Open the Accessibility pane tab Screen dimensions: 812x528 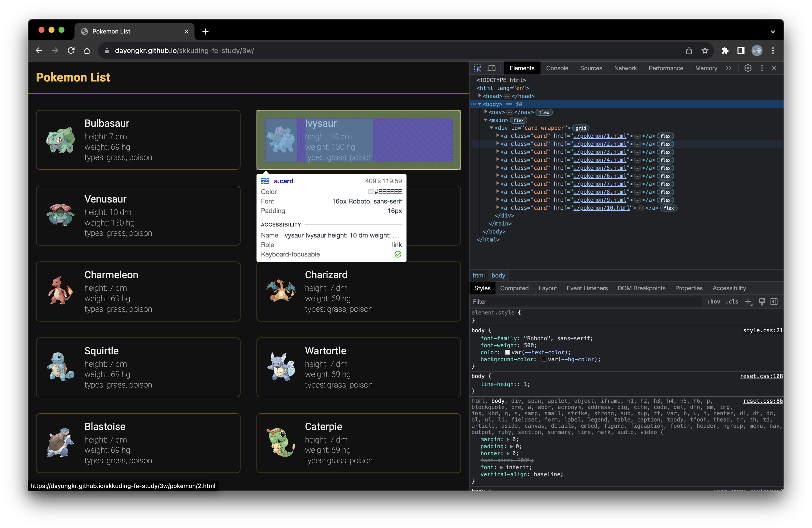click(729, 288)
